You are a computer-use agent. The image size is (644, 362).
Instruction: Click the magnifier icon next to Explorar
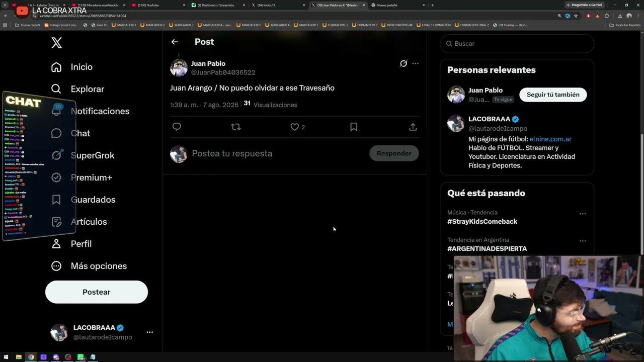[x=56, y=89]
